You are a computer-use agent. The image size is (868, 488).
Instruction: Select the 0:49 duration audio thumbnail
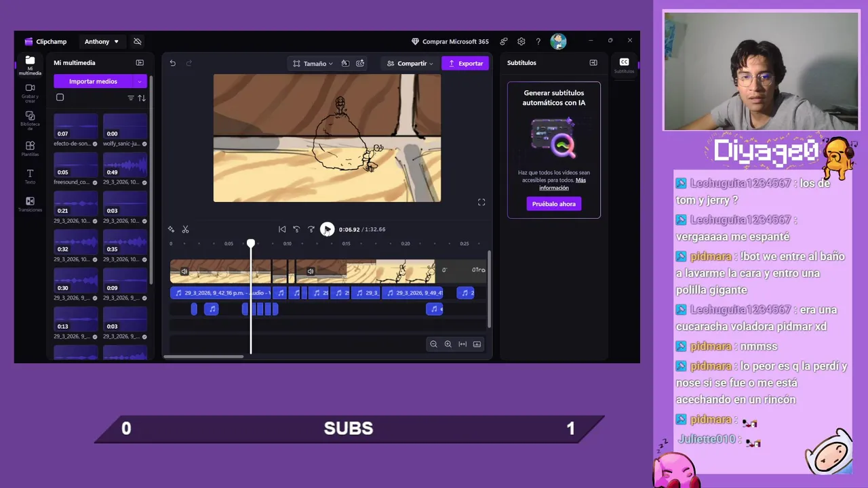coord(125,164)
